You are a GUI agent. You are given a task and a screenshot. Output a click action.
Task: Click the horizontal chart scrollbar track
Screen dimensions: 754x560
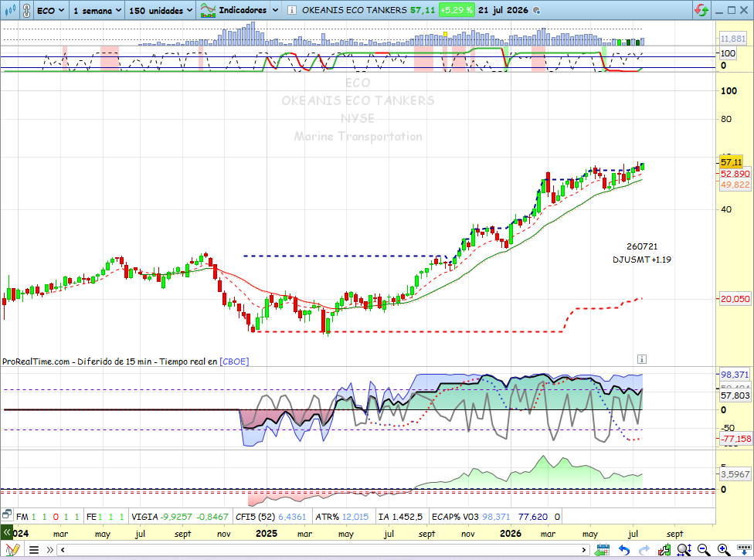[323, 550]
